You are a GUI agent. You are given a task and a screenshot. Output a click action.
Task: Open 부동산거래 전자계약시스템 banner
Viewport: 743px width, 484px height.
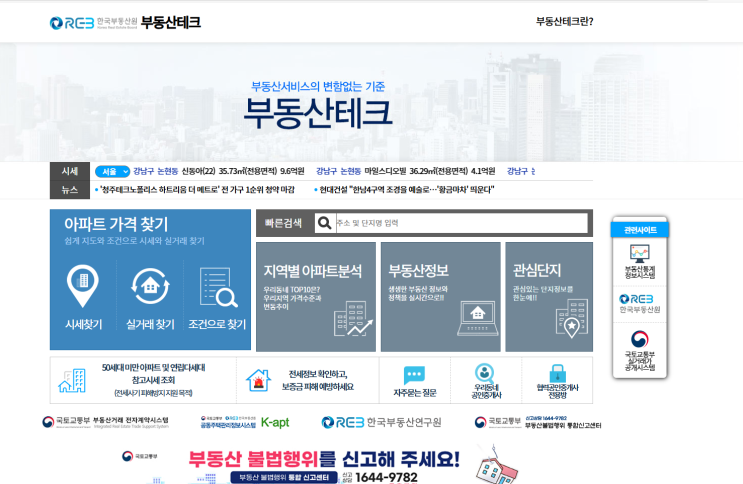point(105,422)
